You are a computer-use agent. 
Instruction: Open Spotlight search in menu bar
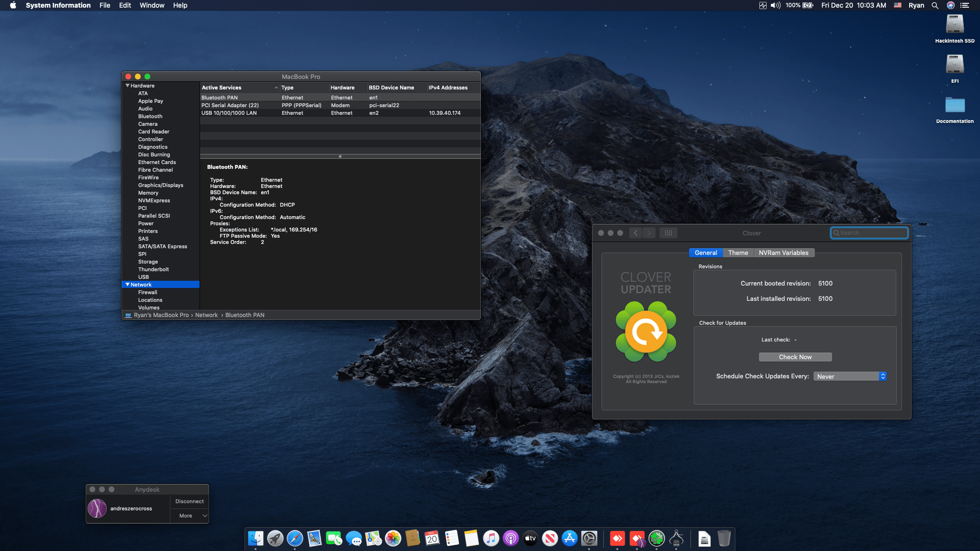935,5
